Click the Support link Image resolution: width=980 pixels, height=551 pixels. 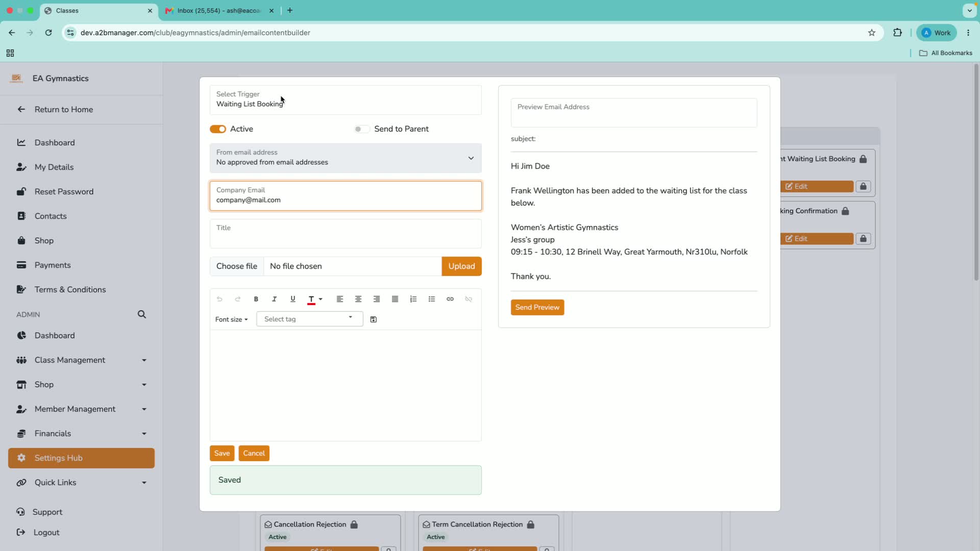(x=47, y=512)
